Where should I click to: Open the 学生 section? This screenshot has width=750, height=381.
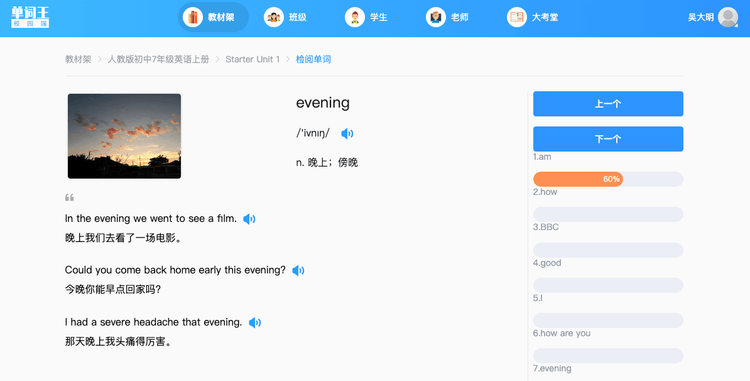[366, 17]
